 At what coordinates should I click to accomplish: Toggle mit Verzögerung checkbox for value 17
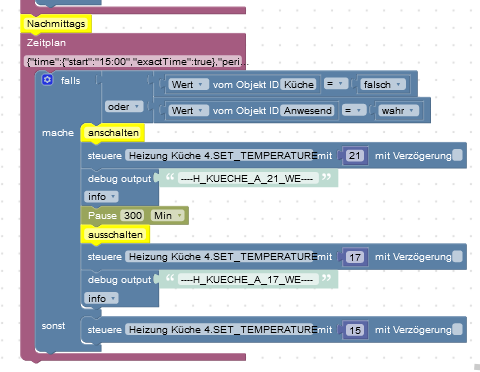[x=458, y=256]
